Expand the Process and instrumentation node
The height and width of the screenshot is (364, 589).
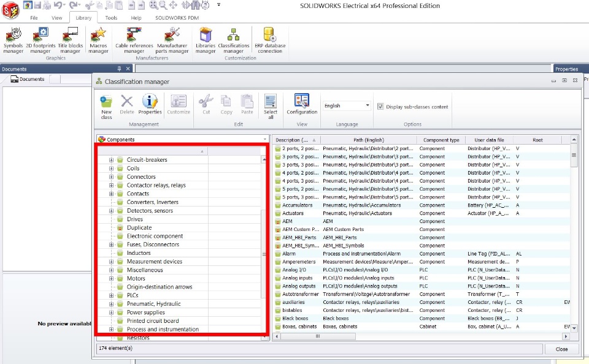click(111, 330)
